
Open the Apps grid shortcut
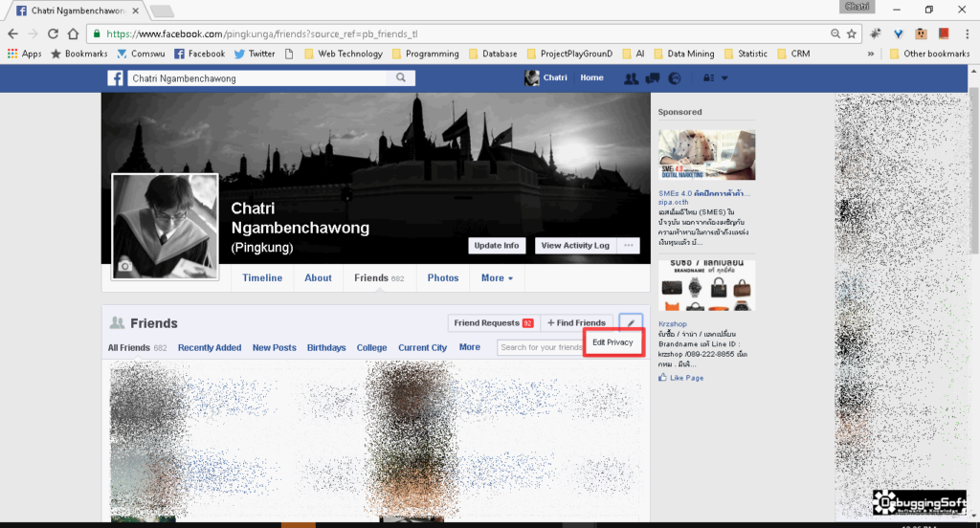(x=24, y=54)
